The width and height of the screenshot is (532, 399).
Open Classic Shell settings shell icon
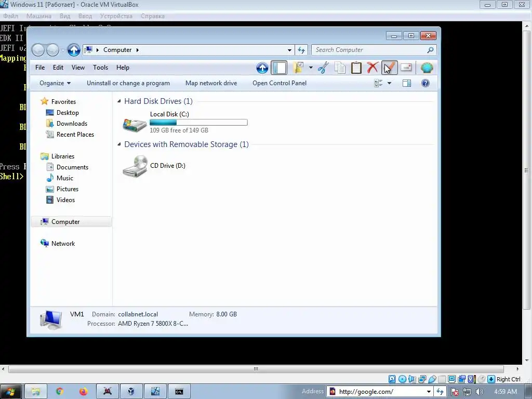pyautogui.click(x=427, y=68)
